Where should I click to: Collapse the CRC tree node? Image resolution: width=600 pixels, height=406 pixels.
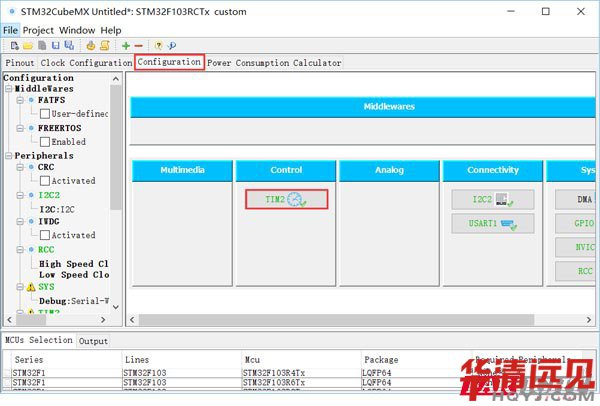(20, 167)
